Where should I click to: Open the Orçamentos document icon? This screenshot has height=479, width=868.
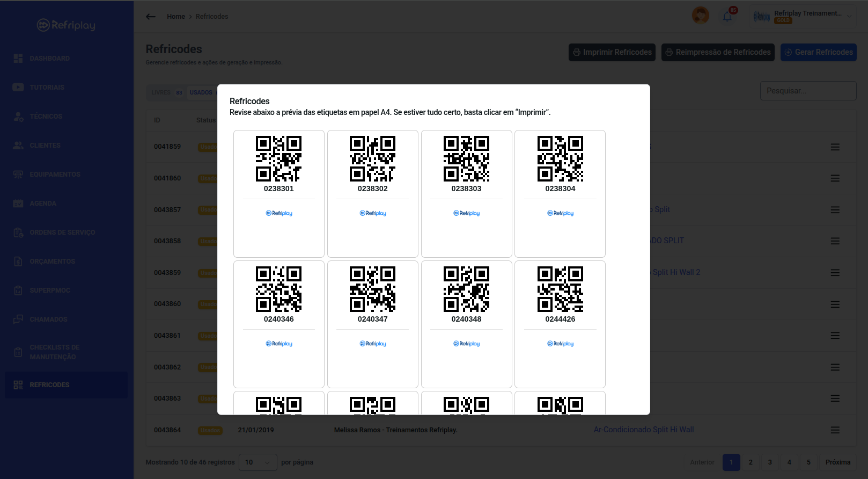click(x=18, y=262)
